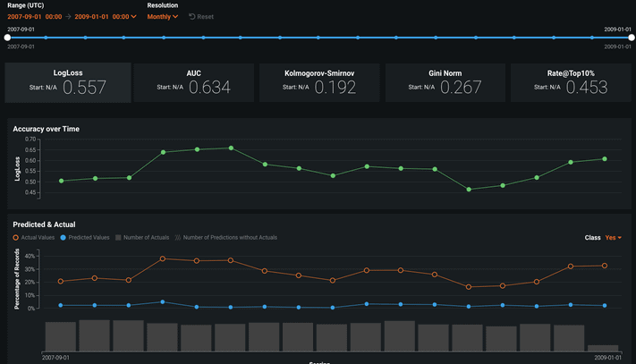Open the Class Yes dropdown

(613, 238)
